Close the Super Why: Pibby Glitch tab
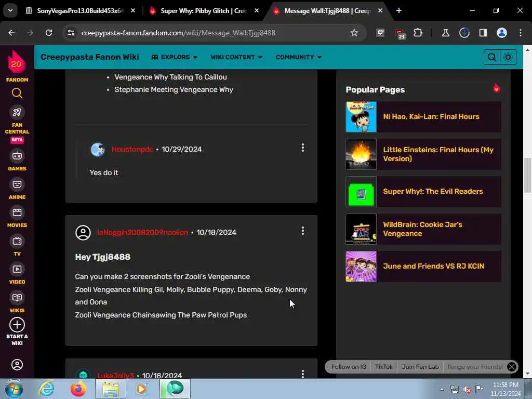 point(257,10)
